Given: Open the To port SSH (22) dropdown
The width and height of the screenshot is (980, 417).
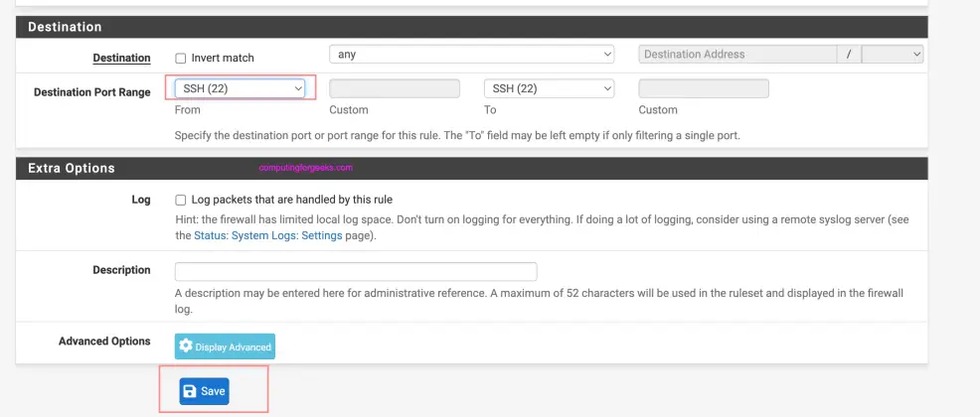Looking at the screenshot, I should pyautogui.click(x=549, y=88).
